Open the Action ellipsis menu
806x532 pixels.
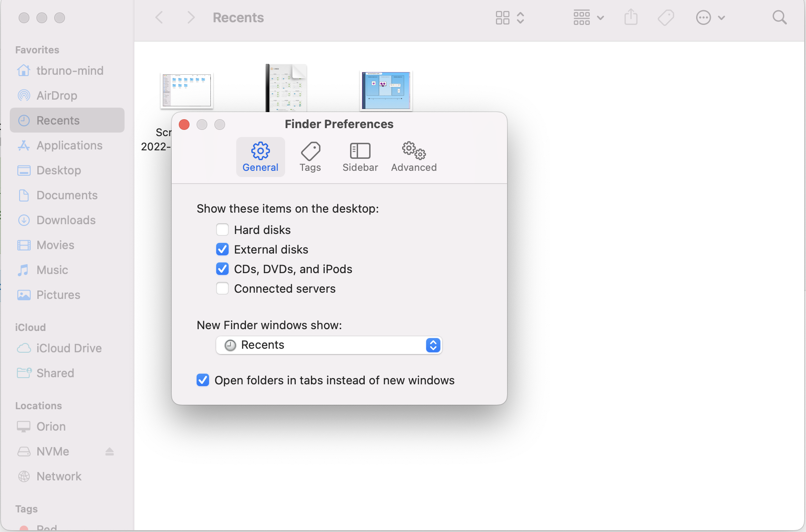click(x=710, y=18)
